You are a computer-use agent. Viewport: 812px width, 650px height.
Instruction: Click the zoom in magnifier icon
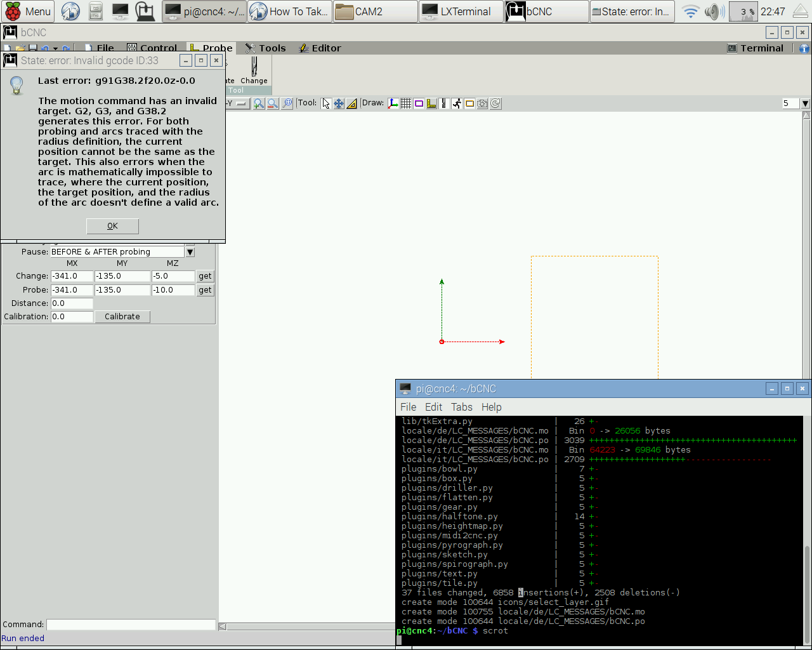click(x=259, y=103)
